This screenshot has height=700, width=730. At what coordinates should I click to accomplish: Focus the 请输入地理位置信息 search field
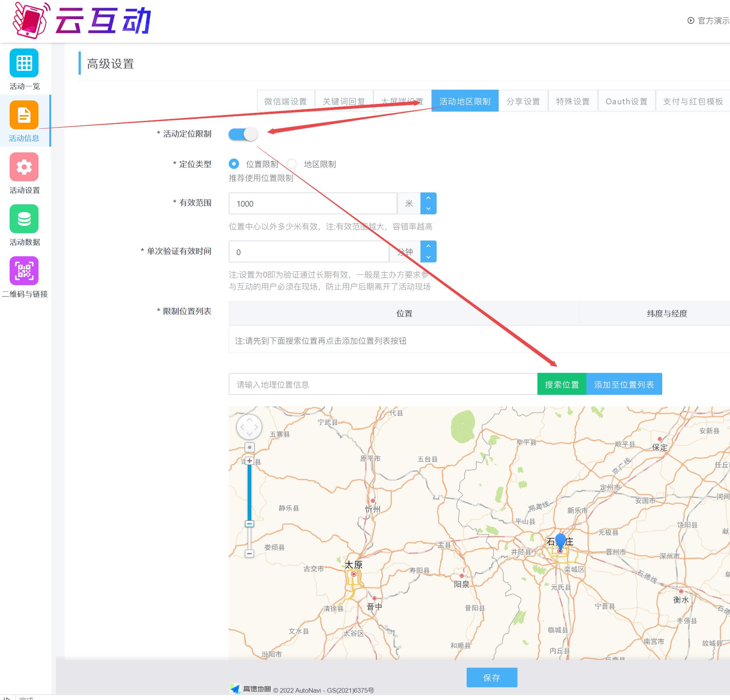point(382,384)
